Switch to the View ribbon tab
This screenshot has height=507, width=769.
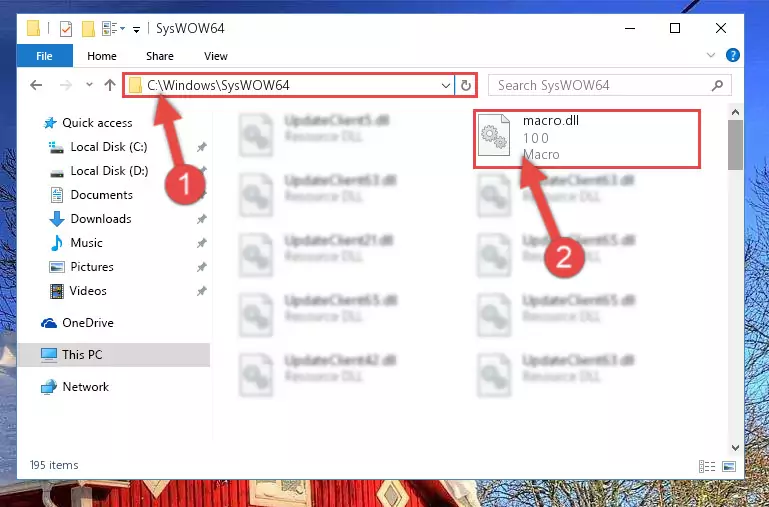coord(215,56)
